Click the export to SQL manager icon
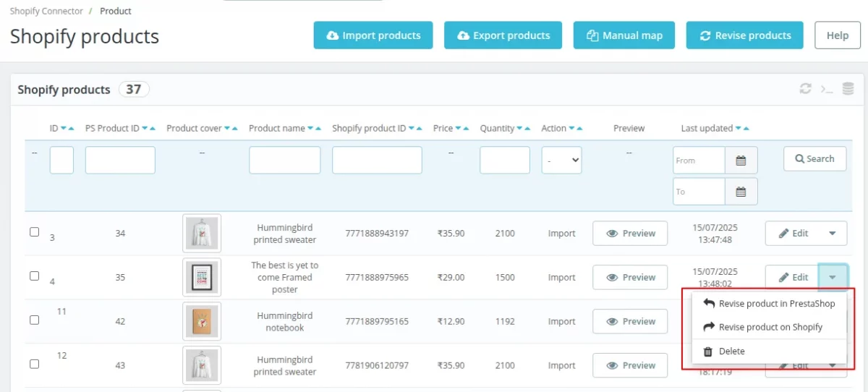Screen dimensions: 868x392 pyautogui.click(x=848, y=89)
